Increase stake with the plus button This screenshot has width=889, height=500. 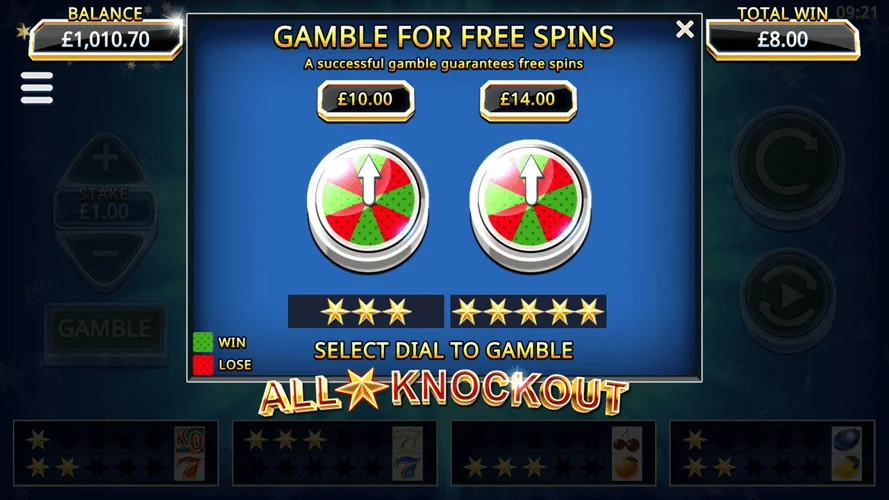coord(105,160)
